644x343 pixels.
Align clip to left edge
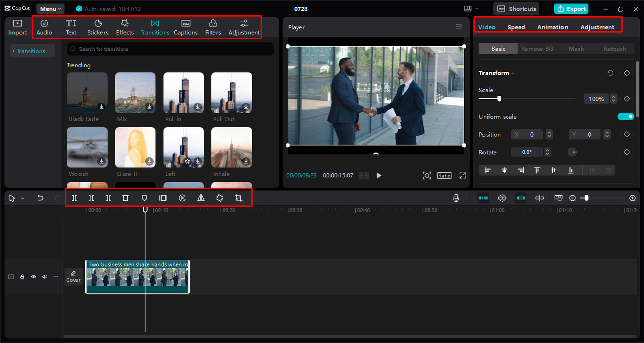click(487, 170)
